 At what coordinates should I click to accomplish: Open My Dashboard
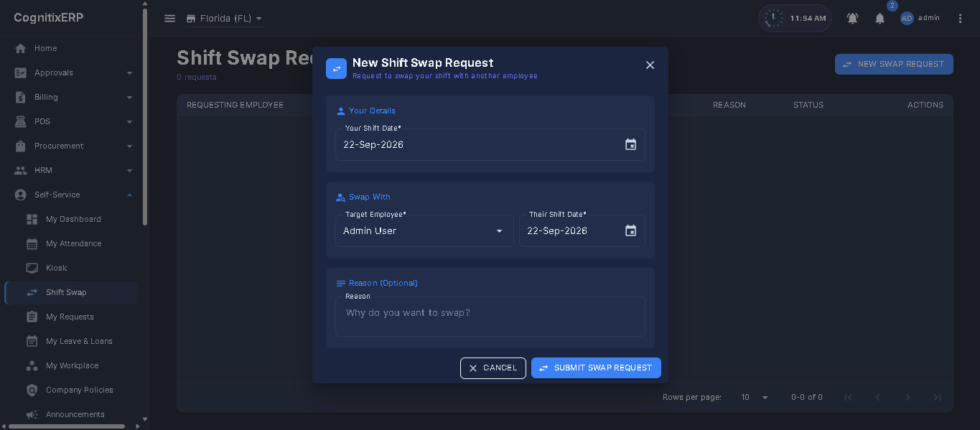[71, 219]
